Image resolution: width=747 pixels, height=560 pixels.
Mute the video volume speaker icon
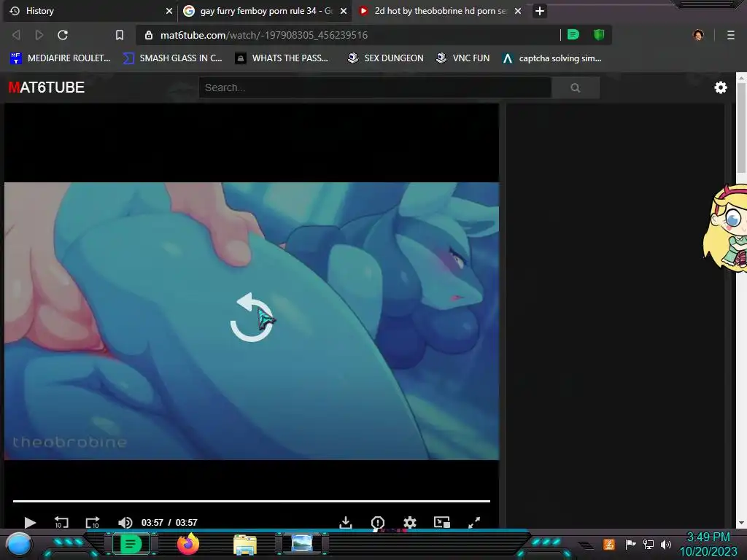click(125, 522)
